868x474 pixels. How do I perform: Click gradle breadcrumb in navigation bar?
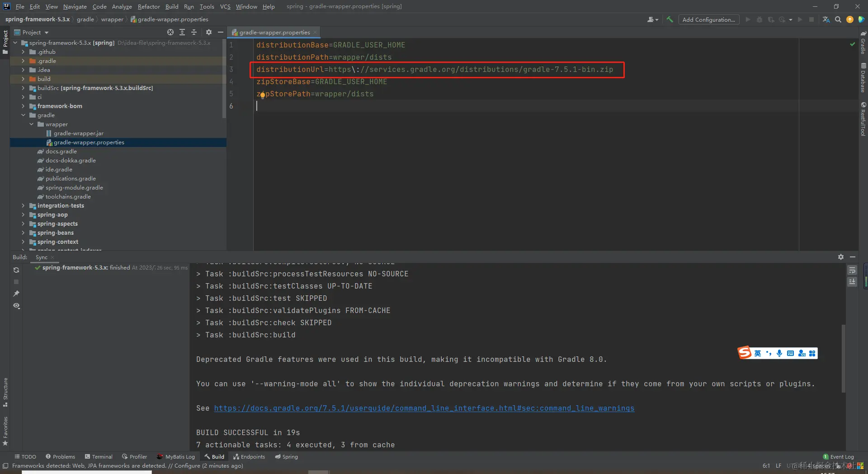pyautogui.click(x=85, y=19)
